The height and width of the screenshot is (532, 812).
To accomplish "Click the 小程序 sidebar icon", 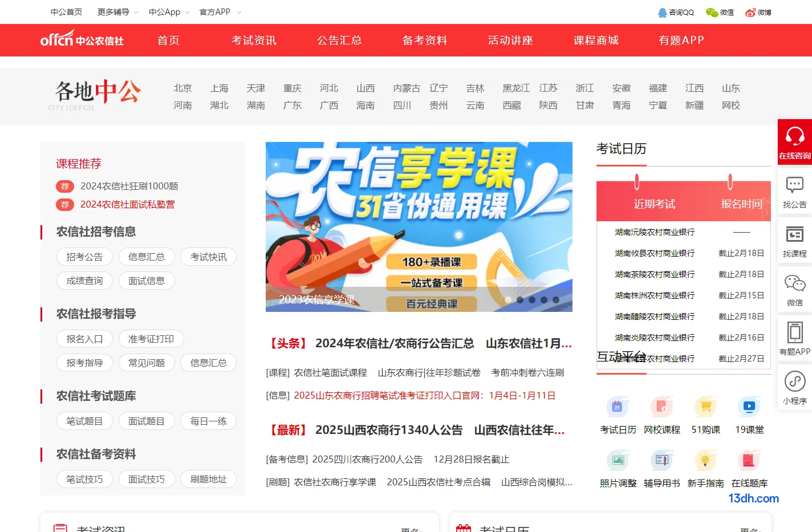I will pos(795,388).
